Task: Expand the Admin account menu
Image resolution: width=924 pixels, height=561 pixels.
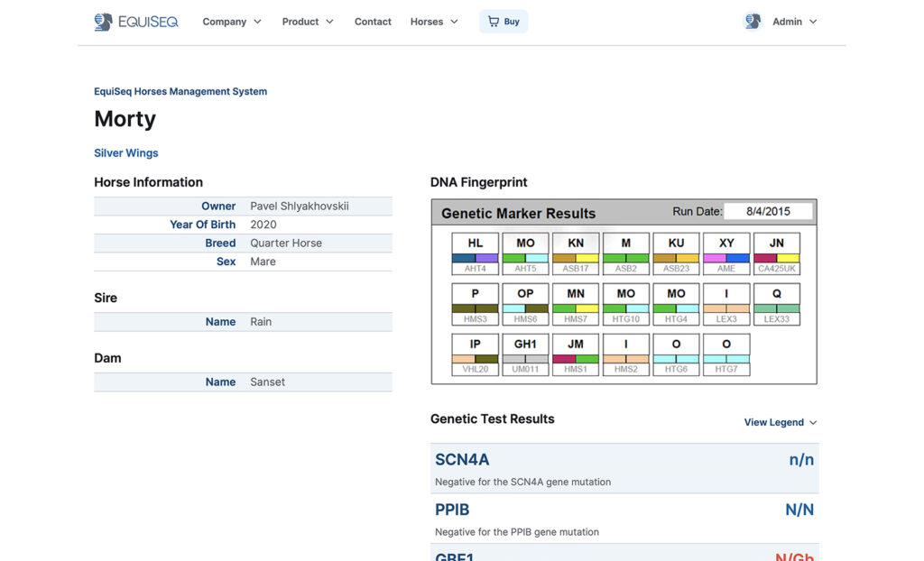Action: click(794, 22)
